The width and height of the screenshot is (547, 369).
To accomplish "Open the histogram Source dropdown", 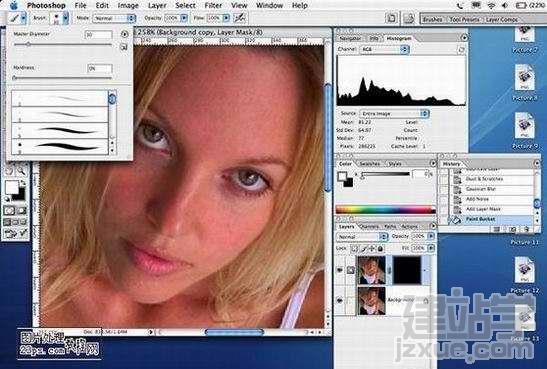I will click(x=394, y=114).
